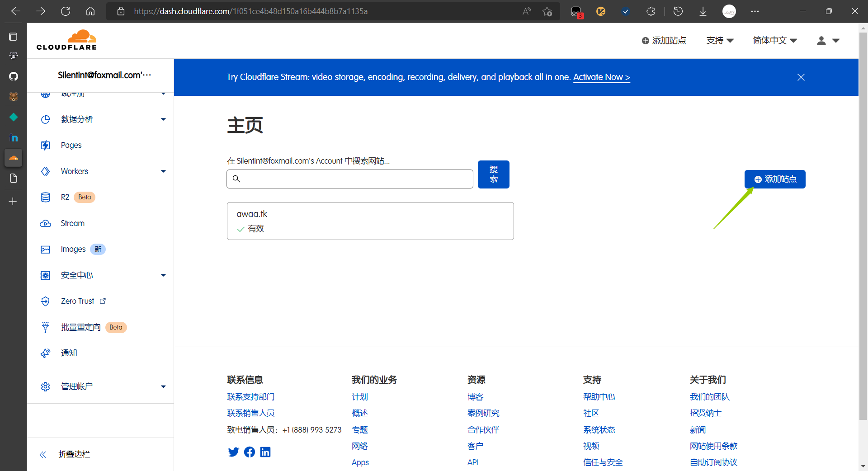Open the Stream section from sidebar
The width and height of the screenshot is (868, 471).
[72, 223]
